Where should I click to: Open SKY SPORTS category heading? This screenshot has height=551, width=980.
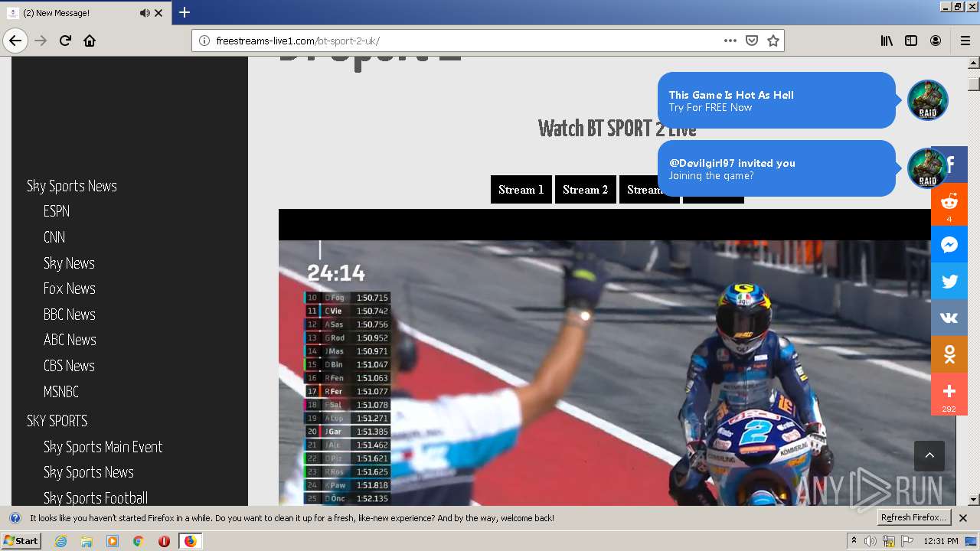[x=57, y=421]
